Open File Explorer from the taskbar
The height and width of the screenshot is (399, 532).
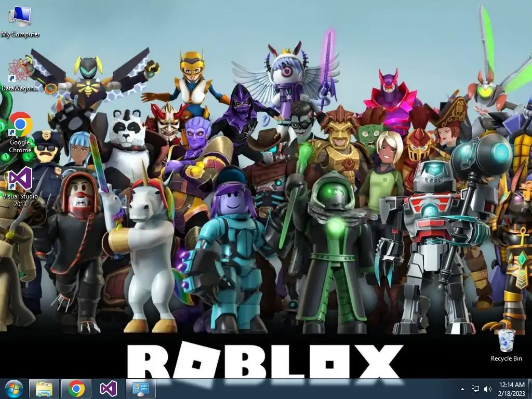point(44,389)
